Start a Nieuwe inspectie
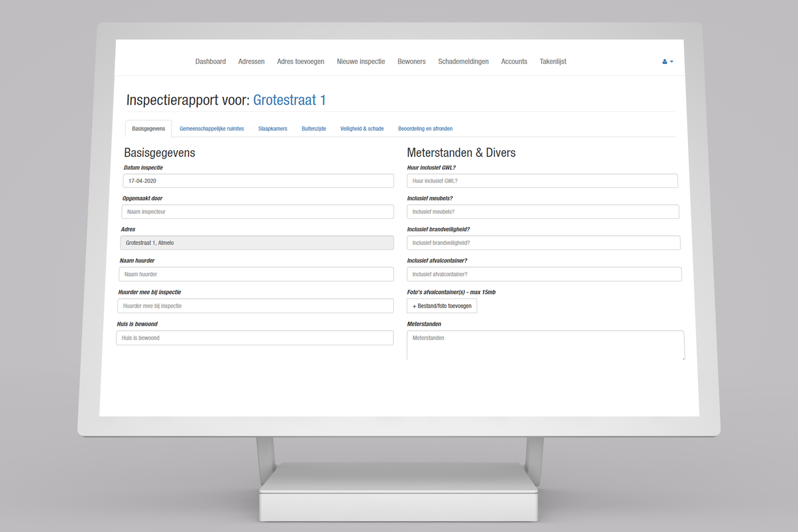 coord(361,62)
